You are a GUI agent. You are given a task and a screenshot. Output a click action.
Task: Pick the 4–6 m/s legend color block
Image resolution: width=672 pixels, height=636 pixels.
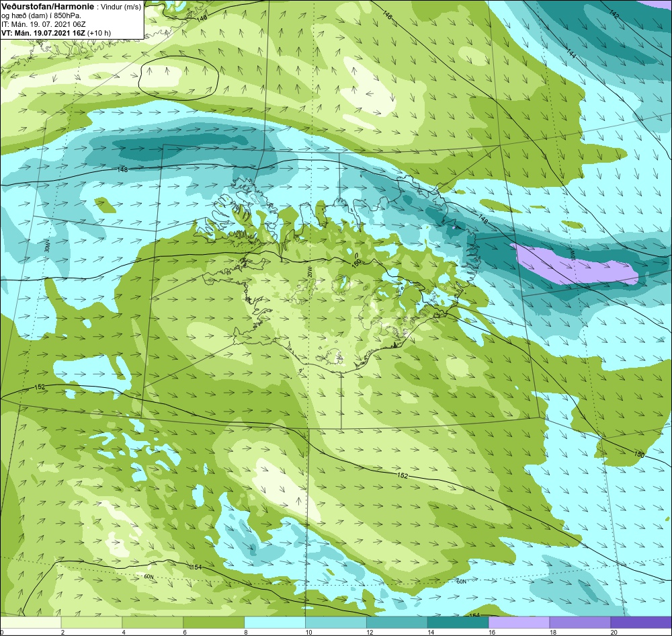click(153, 623)
